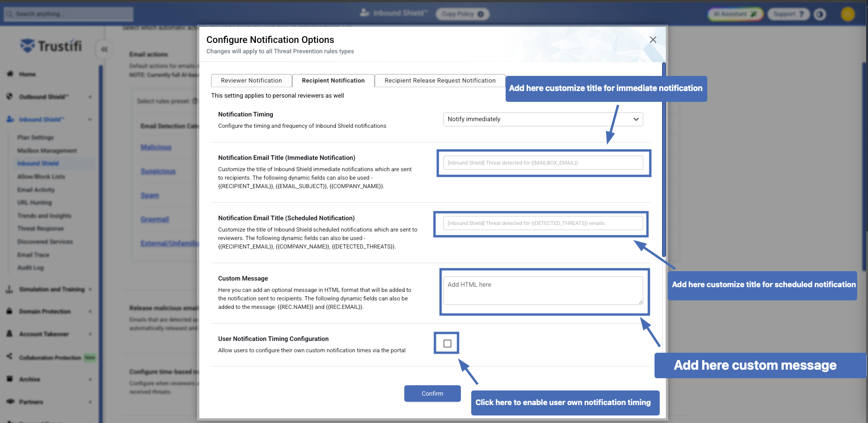Screen dimensions: 868x423
Task: Collapse the Inbound Shield menu chevron
Action: [x=90, y=120]
